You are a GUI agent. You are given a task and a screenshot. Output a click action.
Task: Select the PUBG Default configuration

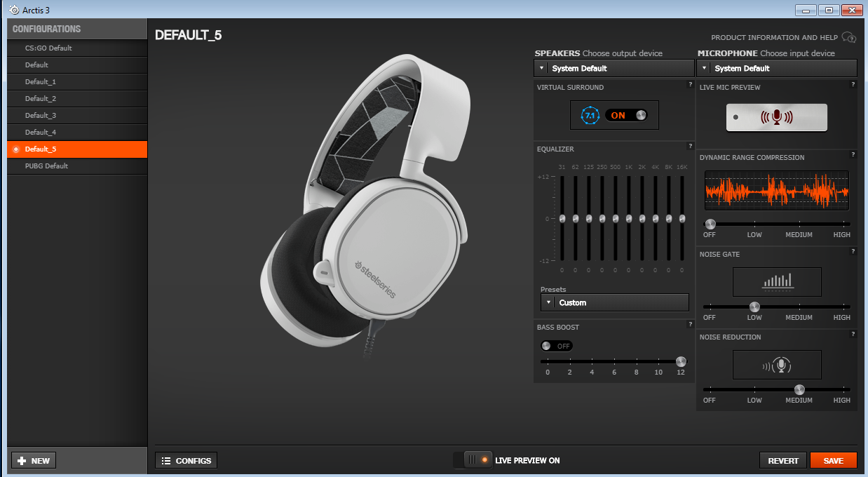46,166
